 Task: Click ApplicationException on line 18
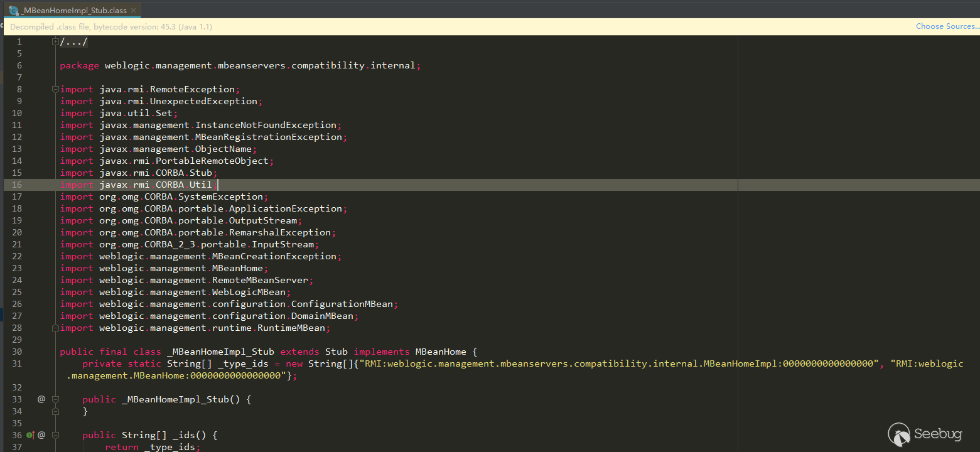point(286,208)
